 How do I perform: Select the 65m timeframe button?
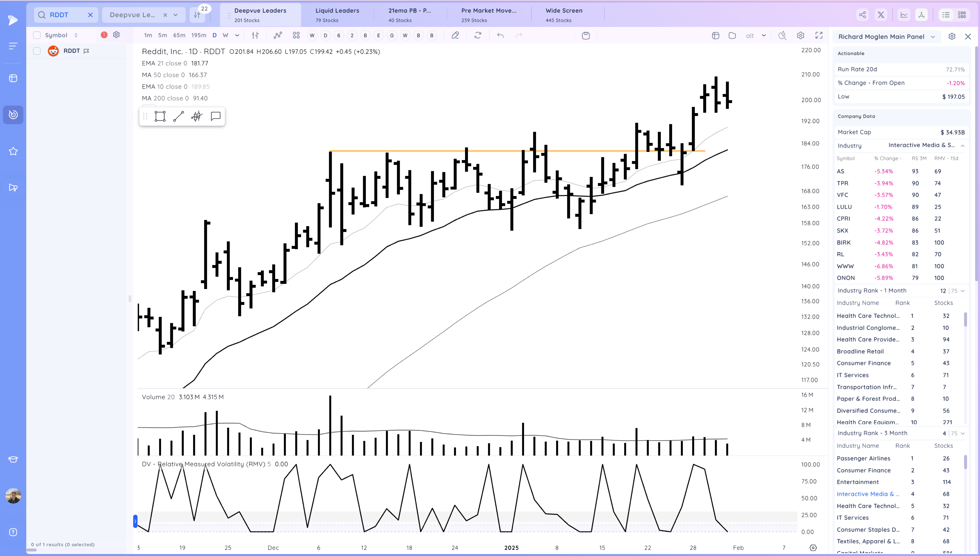[179, 35]
